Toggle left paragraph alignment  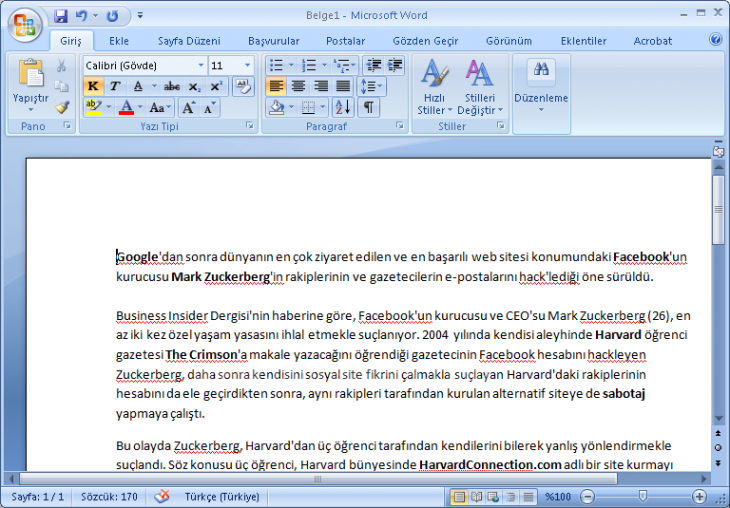(276, 86)
